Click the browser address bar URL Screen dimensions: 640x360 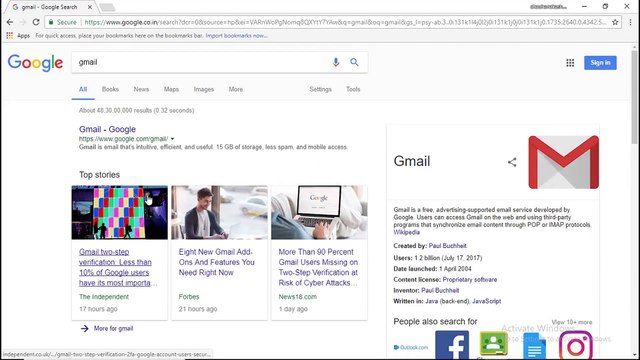point(345,22)
